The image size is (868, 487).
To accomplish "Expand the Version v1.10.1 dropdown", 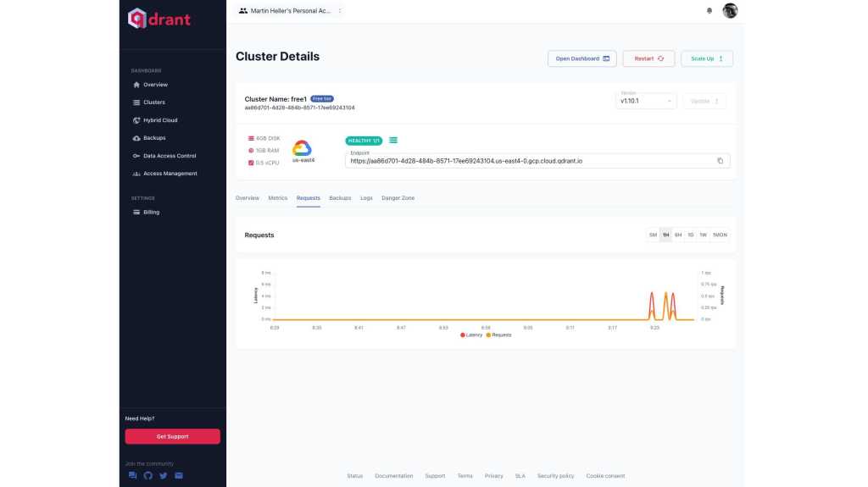I will pos(646,101).
